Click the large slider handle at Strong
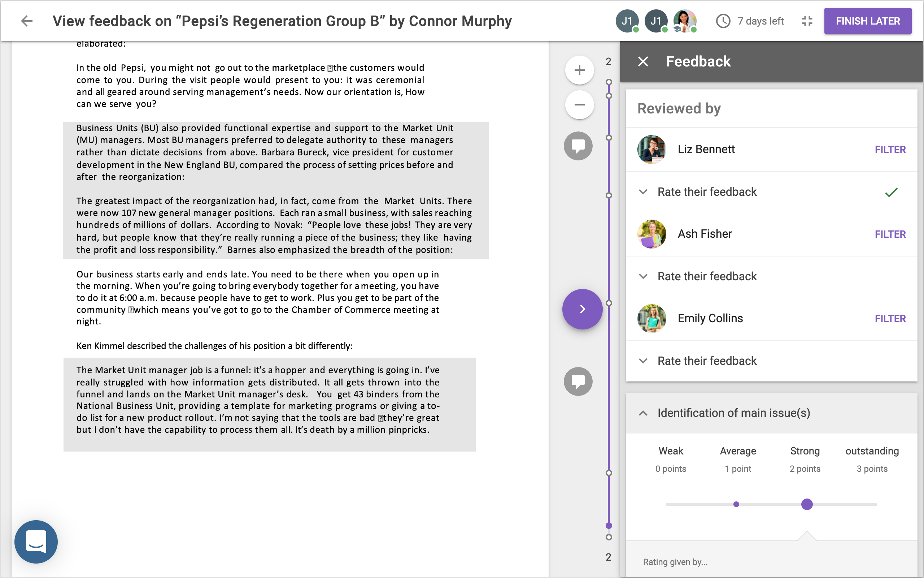 click(x=806, y=504)
